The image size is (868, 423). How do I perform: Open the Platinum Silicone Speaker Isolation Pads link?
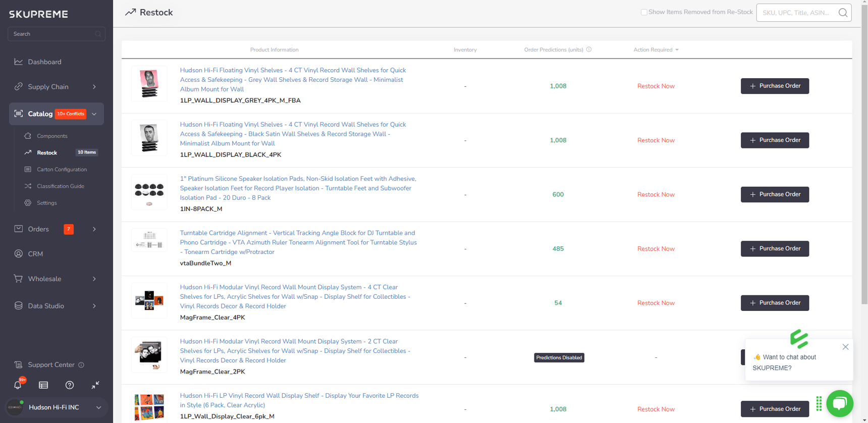coord(298,188)
